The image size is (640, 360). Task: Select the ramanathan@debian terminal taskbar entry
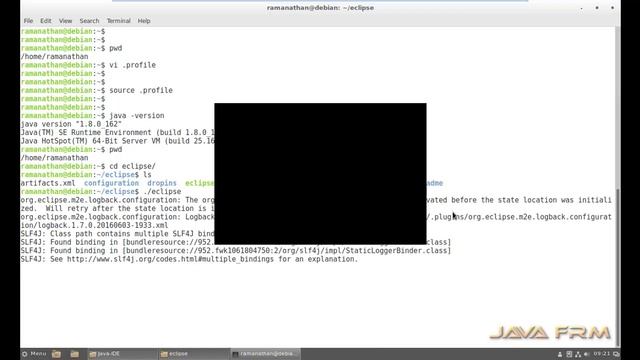[265, 354]
